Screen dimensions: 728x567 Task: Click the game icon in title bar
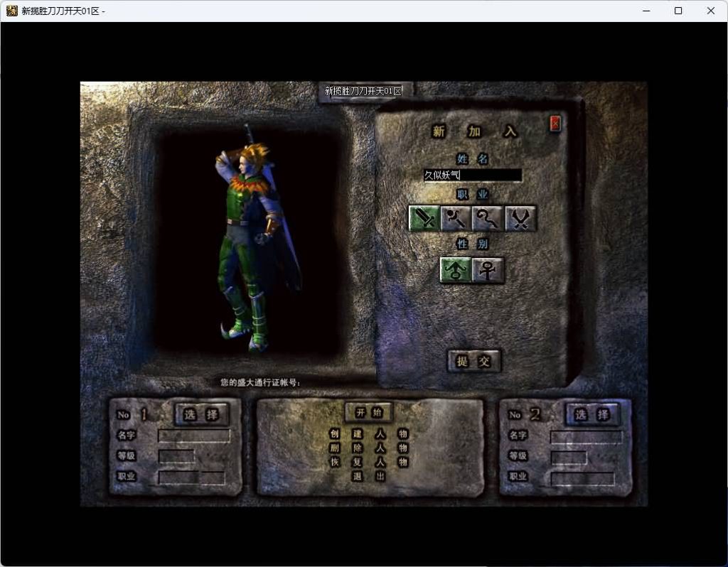coord(12,11)
